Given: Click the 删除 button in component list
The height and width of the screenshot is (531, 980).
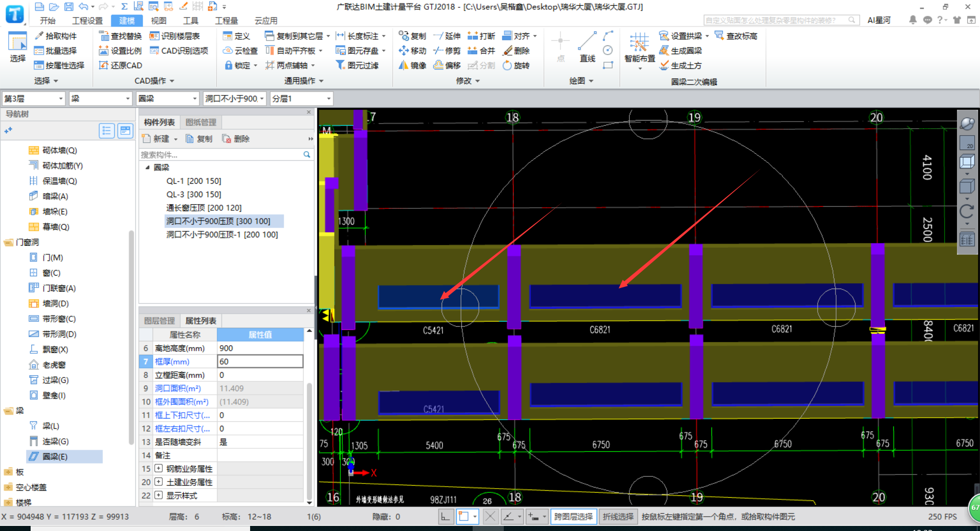Looking at the screenshot, I should click(236, 139).
